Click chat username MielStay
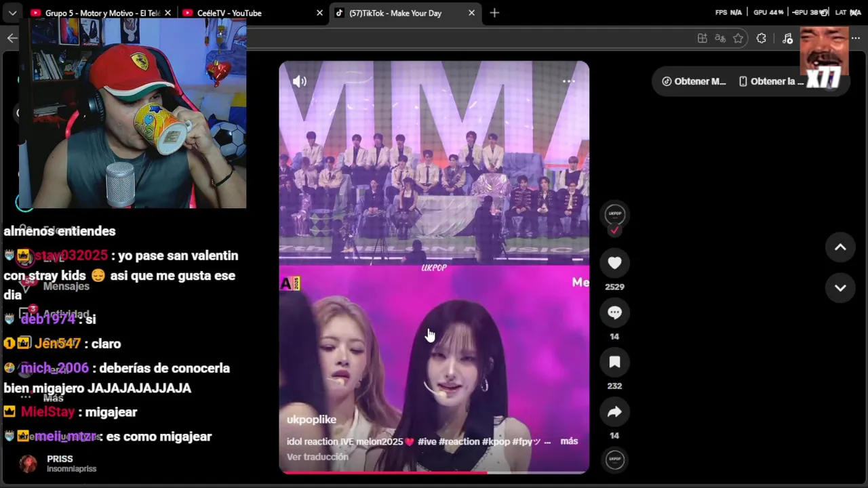Image resolution: width=868 pixels, height=488 pixels. (x=47, y=412)
